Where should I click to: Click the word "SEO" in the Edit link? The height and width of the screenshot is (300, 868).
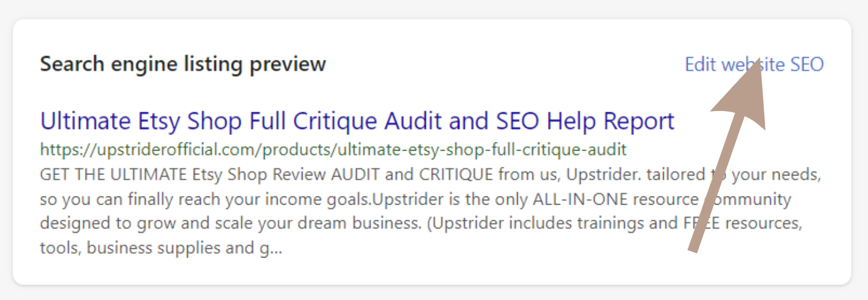(x=807, y=65)
